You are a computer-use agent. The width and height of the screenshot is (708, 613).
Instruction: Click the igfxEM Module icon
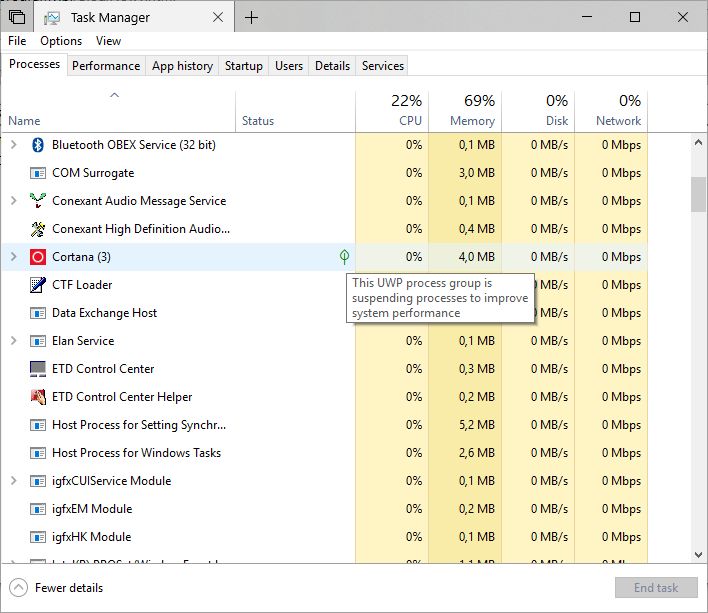[x=38, y=509]
